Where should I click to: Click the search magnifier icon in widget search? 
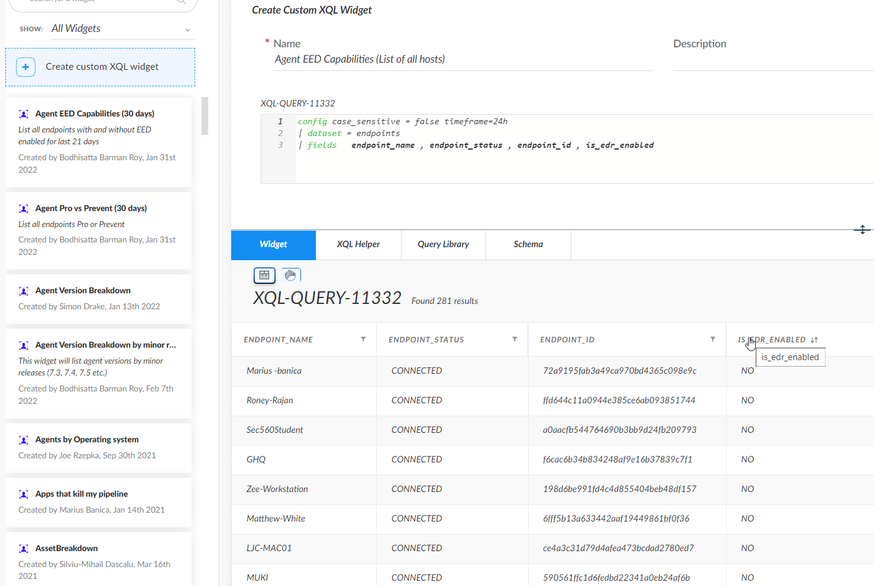pos(181,2)
